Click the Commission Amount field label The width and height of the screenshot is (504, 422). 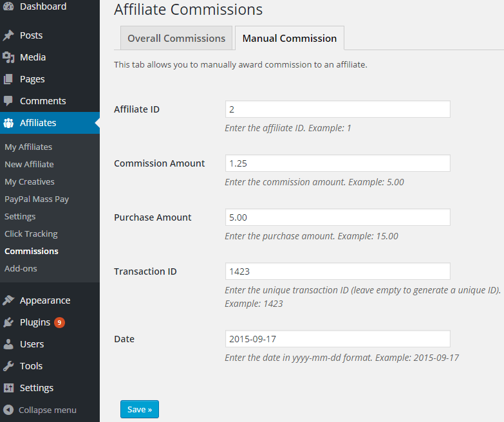(x=159, y=163)
